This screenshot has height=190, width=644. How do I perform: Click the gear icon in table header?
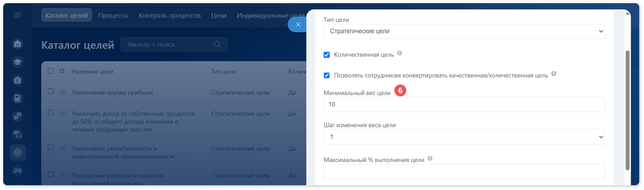click(62, 71)
